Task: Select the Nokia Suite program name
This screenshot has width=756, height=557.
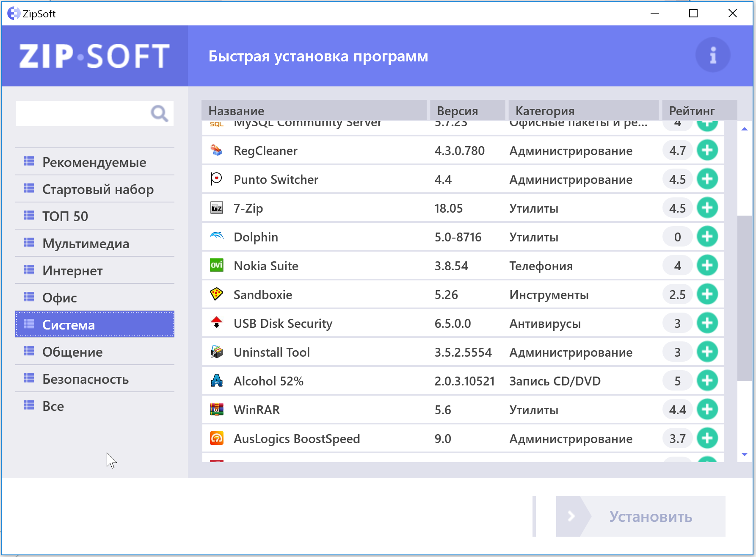Action: 266,266
